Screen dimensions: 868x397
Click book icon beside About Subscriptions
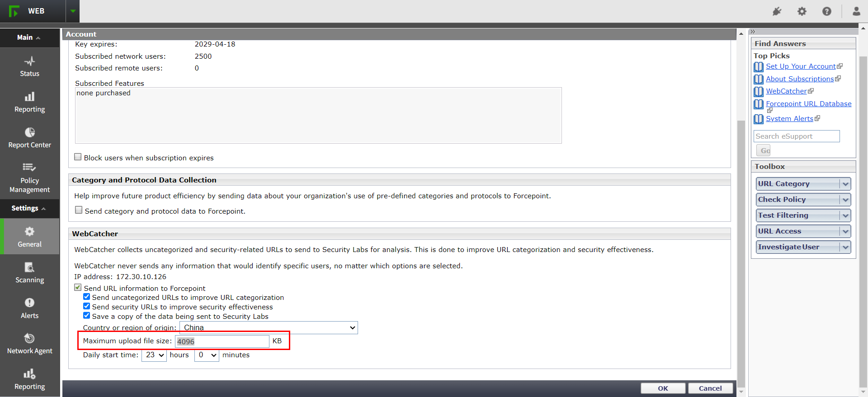click(x=759, y=79)
